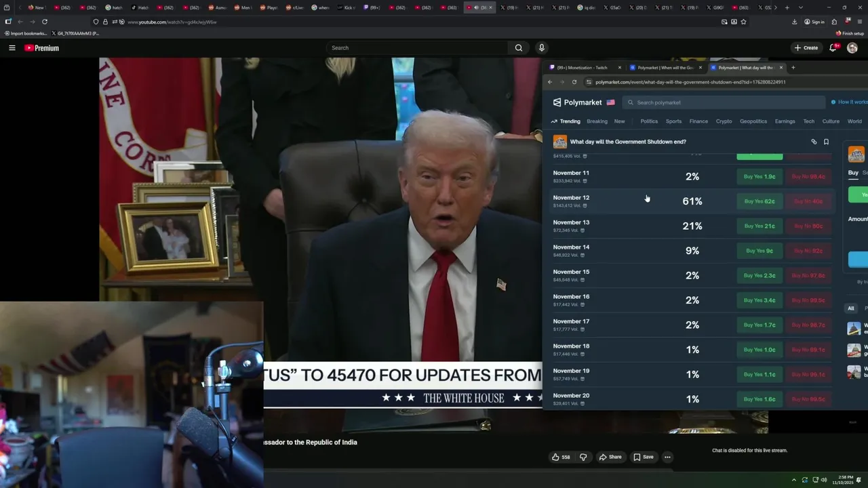Open more actions ellipsis under video

pos(667,457)
